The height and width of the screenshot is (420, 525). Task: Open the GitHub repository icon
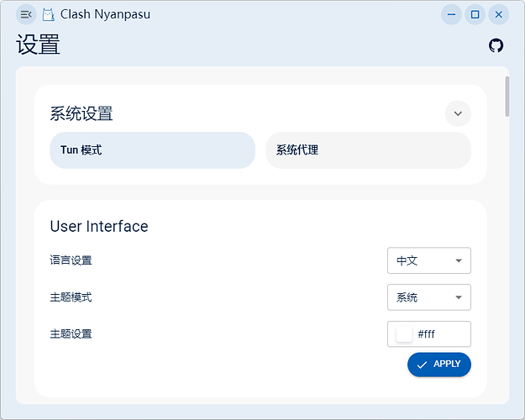click(x=496, y=45)
